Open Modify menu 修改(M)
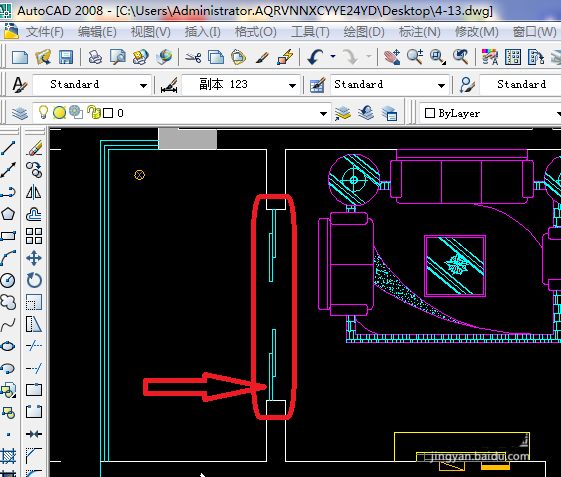The image size is (561, 477). point(477,32)
